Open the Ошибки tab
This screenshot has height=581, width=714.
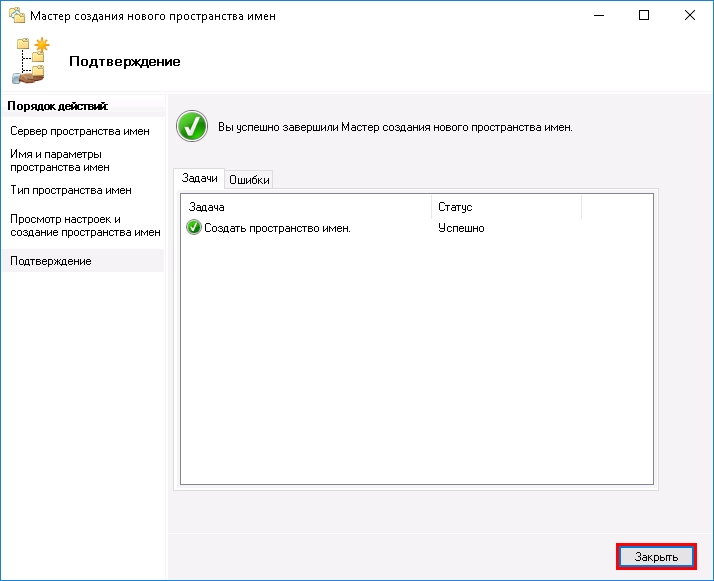click(249, 180)
